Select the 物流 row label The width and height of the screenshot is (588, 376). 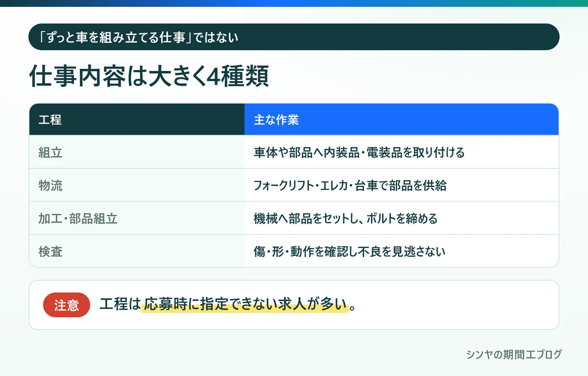point(50,186)
